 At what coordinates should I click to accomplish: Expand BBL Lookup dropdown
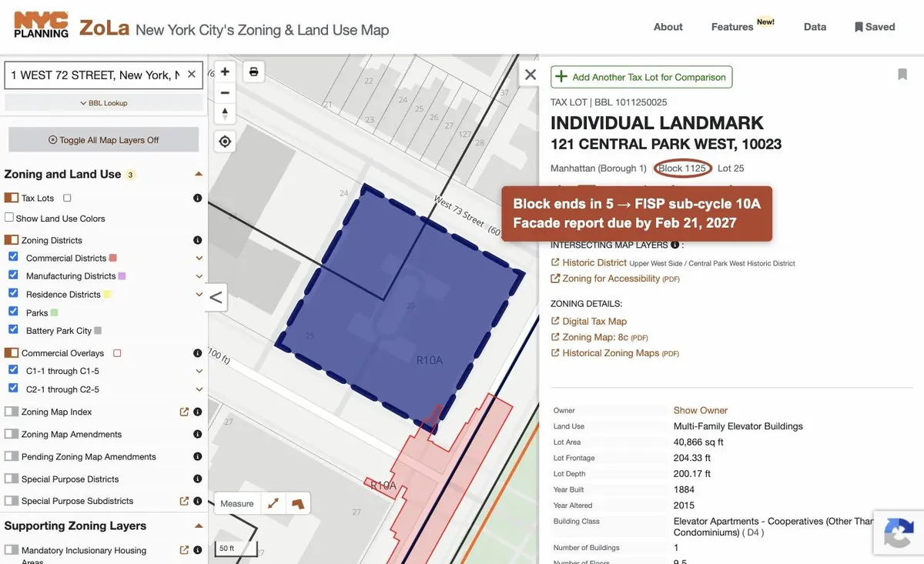tap(104, 103)
